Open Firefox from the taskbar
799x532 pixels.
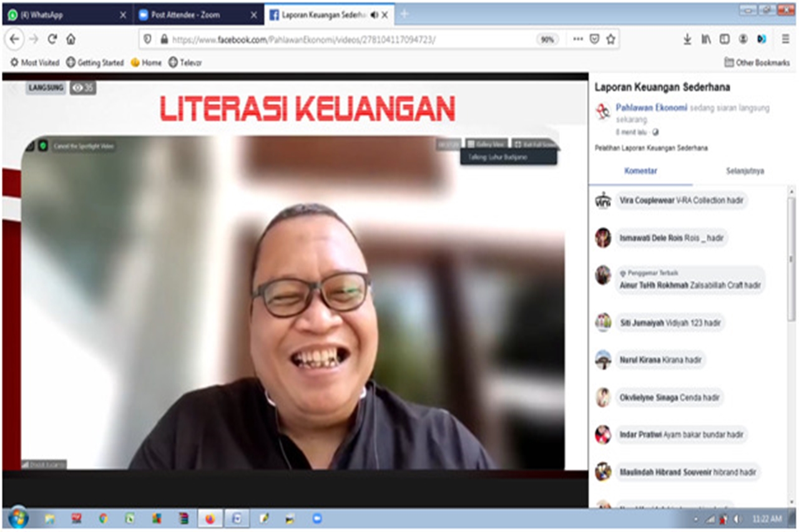[x=210, y=518]
